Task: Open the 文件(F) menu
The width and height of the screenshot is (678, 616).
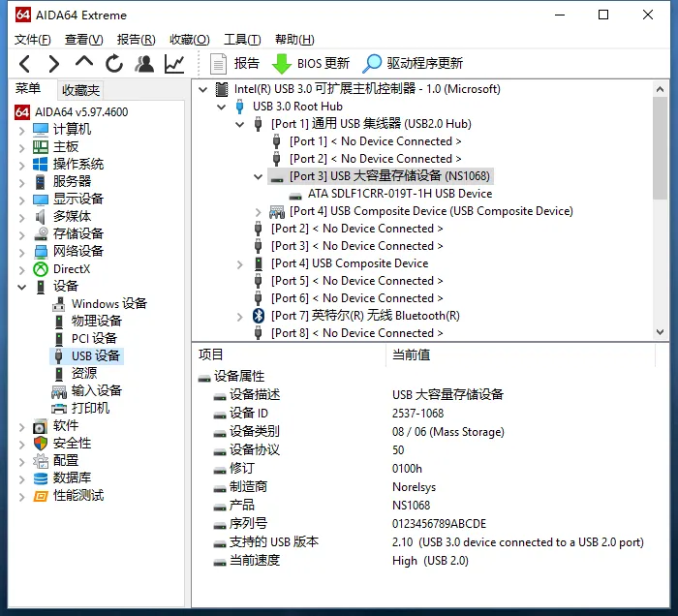Action: click(x=32, y=40)
